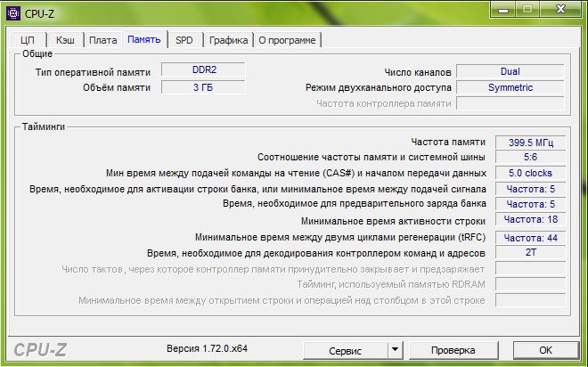Select the Плата tab
Image resolution: width=588 pixels, height=367 pixels.
tap(102, 40)
